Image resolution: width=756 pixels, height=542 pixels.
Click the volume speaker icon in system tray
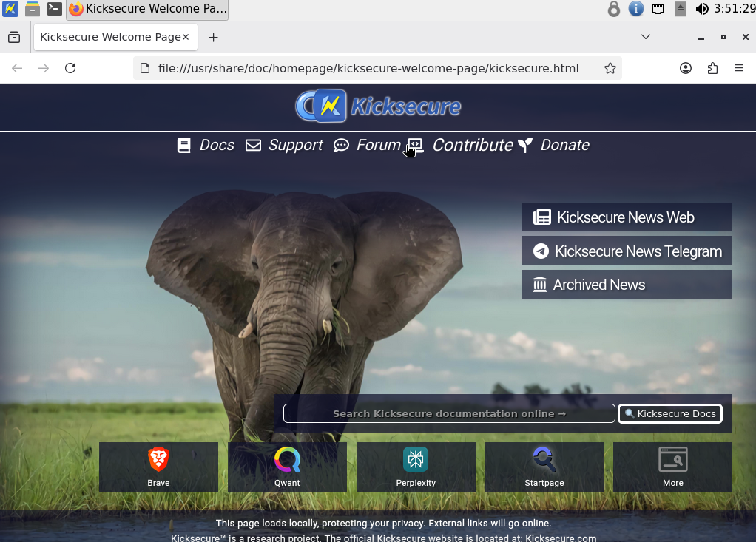pos(702,9)
